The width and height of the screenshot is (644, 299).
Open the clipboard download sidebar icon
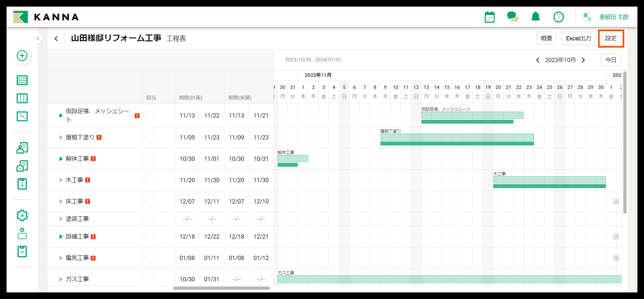[x=22, y=184]
